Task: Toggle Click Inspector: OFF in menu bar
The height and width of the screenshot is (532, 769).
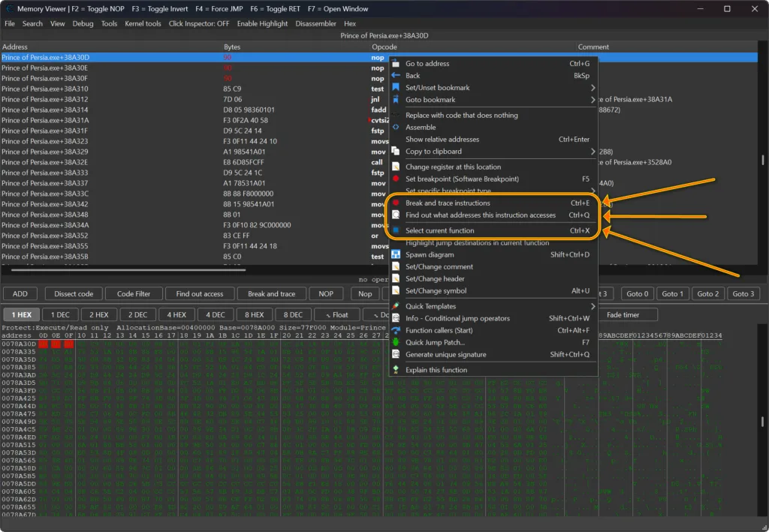Action: (198, 23)
